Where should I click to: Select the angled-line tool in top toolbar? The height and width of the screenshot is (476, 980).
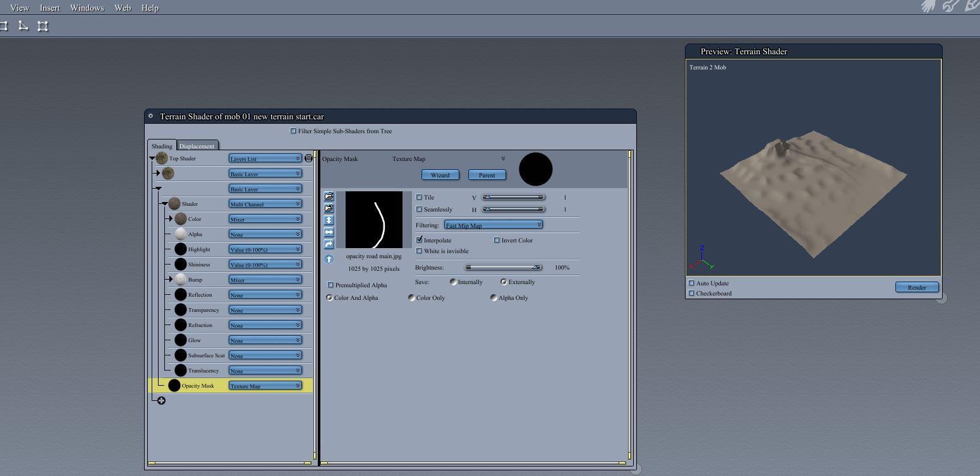point(23,26)
